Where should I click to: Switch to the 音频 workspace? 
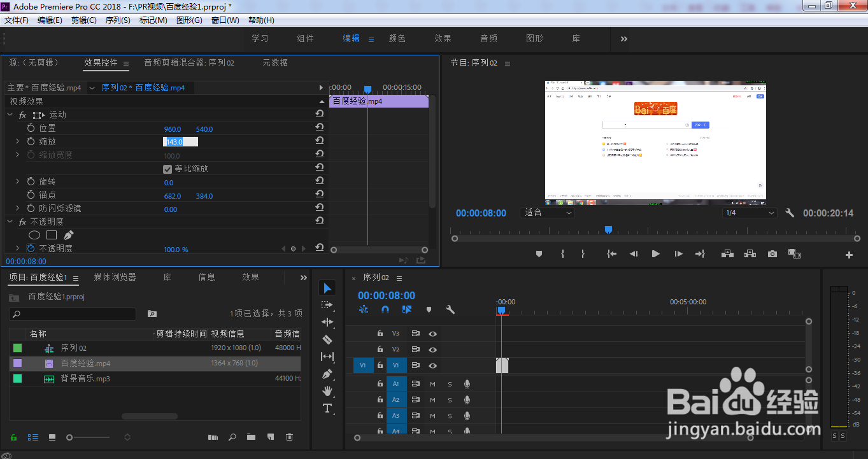(489, 39)
